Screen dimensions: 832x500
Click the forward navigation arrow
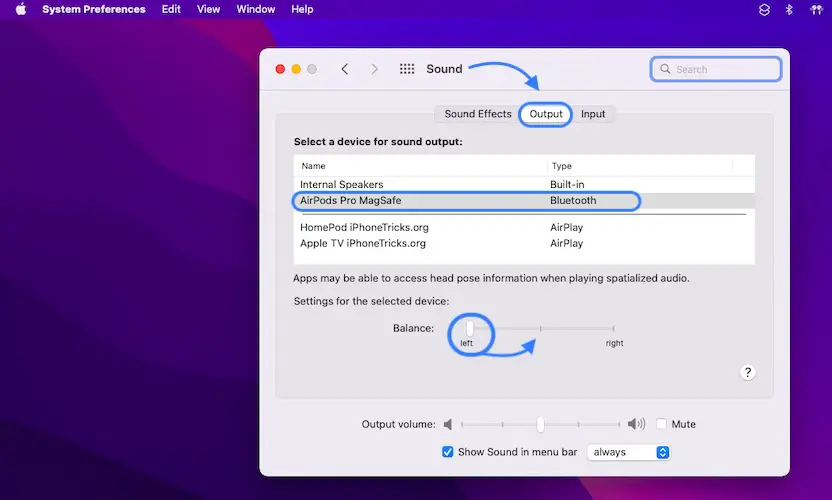375,69
